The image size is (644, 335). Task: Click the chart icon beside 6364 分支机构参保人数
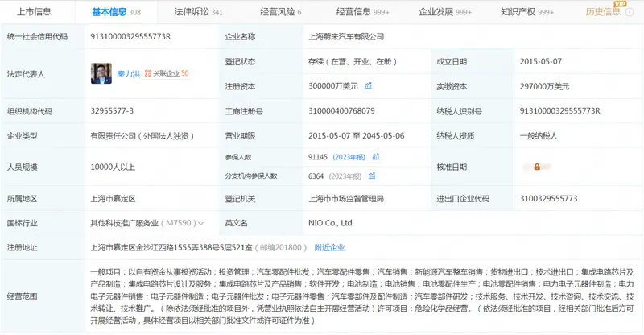tap(372, 176)
